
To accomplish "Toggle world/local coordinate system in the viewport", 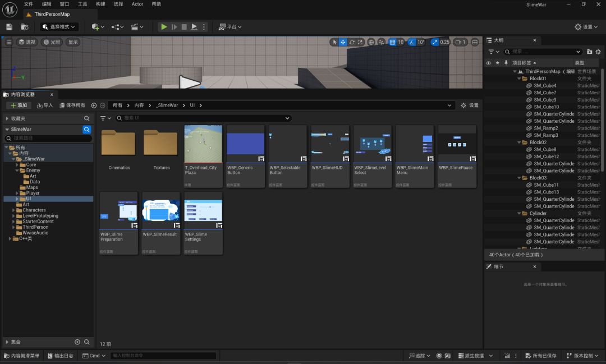I will tap(371, 42).
